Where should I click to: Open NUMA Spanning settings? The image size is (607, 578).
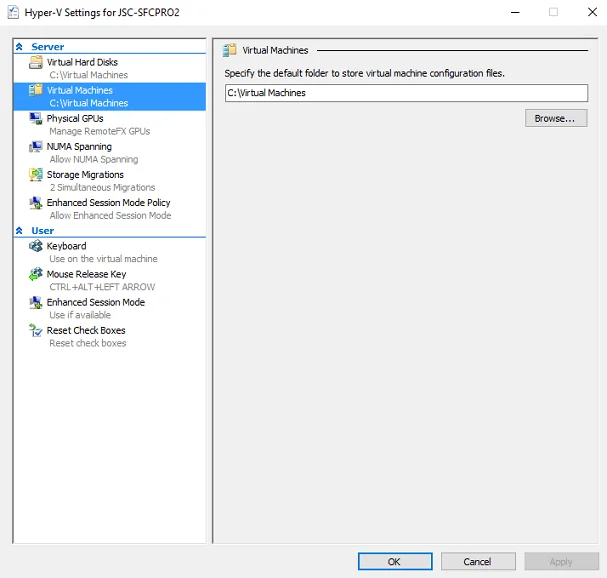[110, 153]
